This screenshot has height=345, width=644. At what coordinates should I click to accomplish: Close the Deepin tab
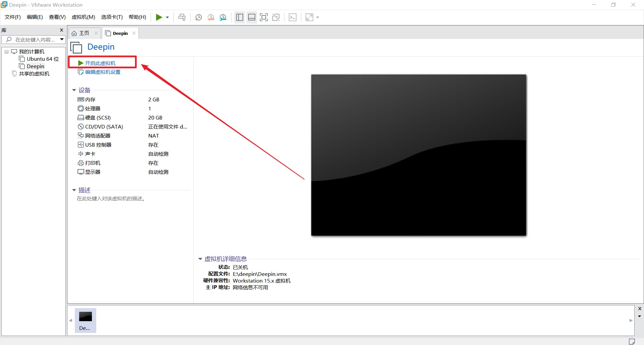[134, 33]
